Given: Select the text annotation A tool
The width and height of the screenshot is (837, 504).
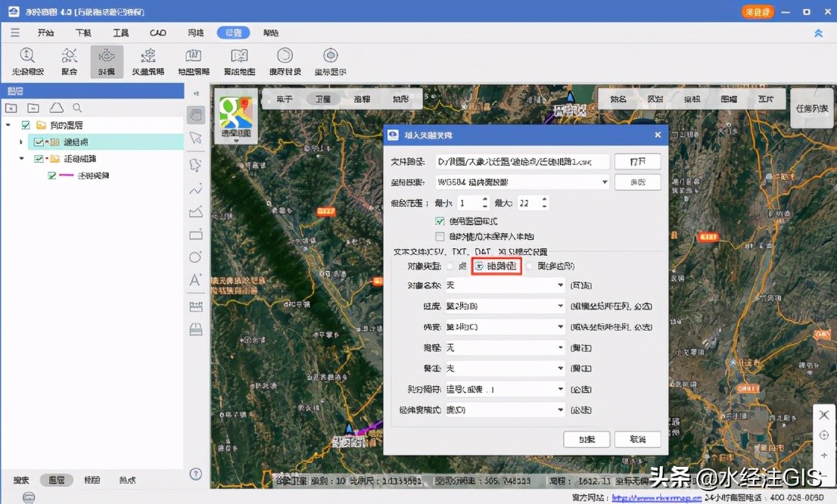Looking at the screenshot, I should point(195,280).
